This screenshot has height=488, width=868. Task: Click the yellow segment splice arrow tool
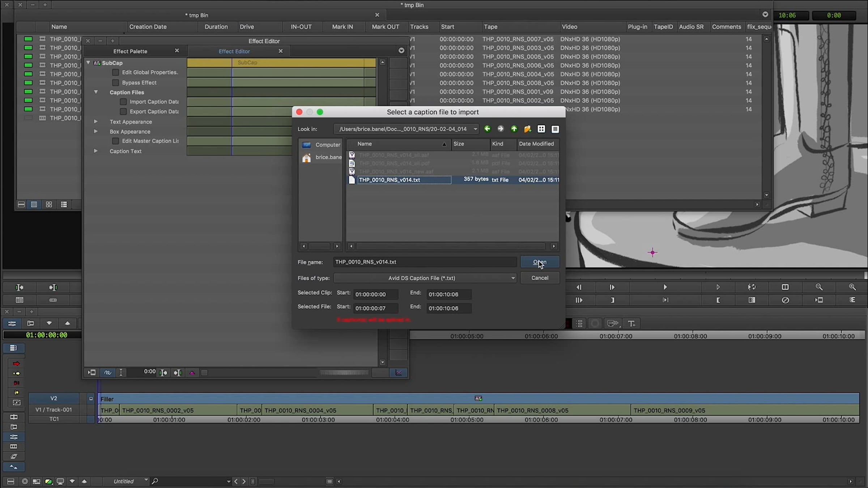[16, 373]
